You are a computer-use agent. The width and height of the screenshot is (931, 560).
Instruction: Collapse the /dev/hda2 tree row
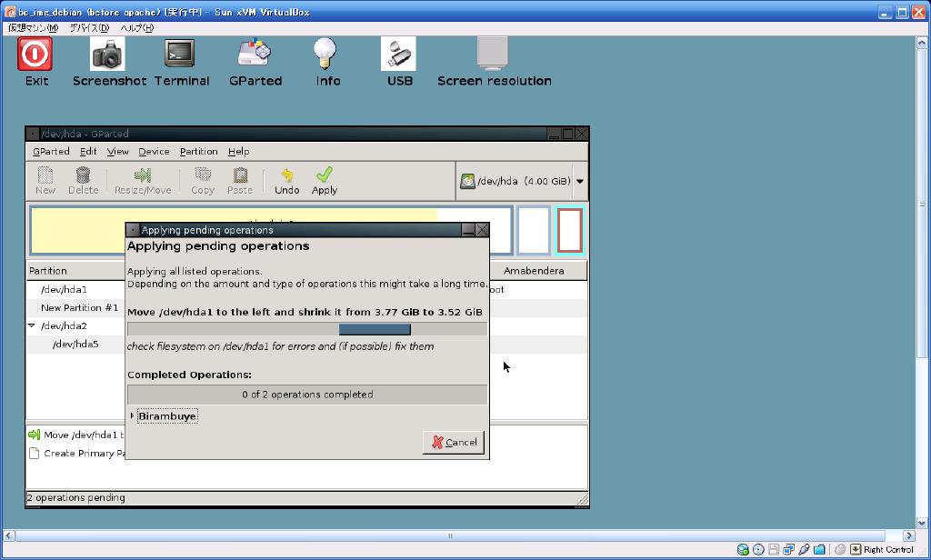coord(32,325)
